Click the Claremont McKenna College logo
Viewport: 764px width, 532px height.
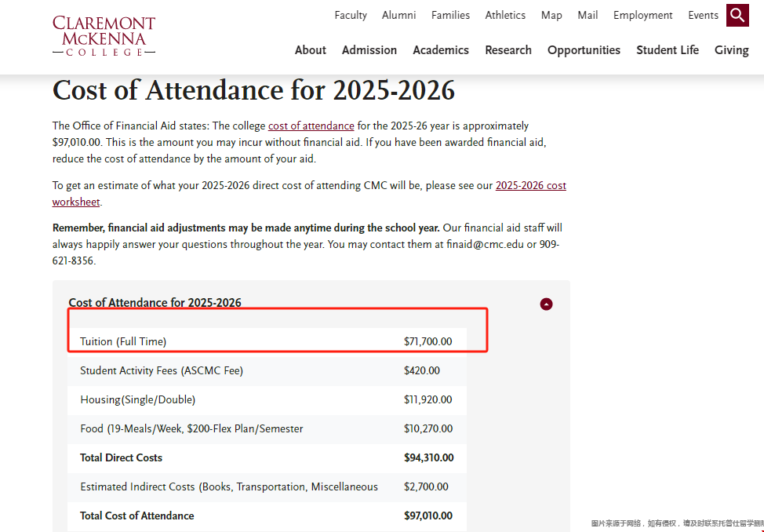[x=104, y=36]
